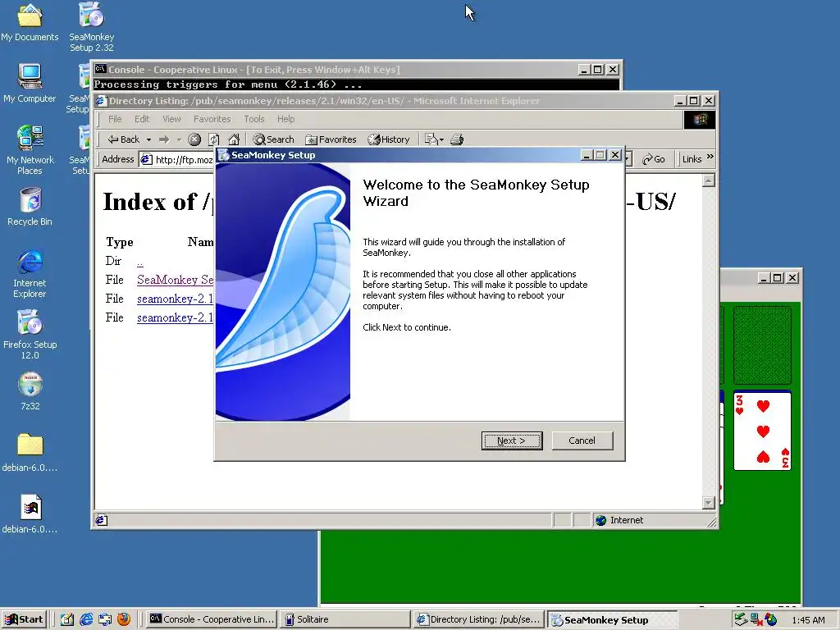This screenshot has width=840, height=630.
Task: Click the SeaMonkey Setup taskbar button
Action: [x=613, y=619]
